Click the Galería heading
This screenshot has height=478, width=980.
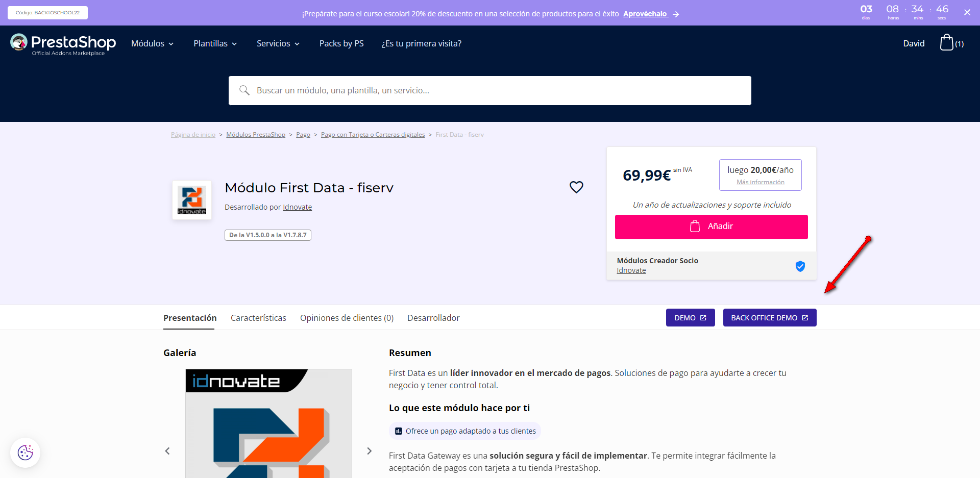point(180,353)
